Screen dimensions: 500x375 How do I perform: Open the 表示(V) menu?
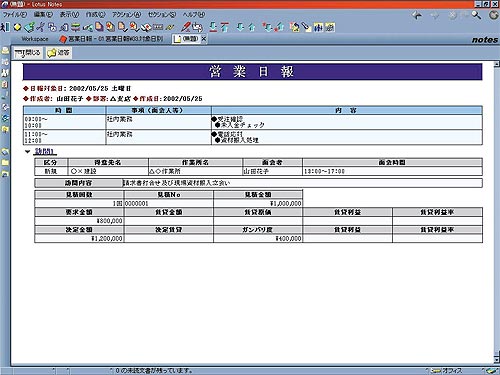69,14
